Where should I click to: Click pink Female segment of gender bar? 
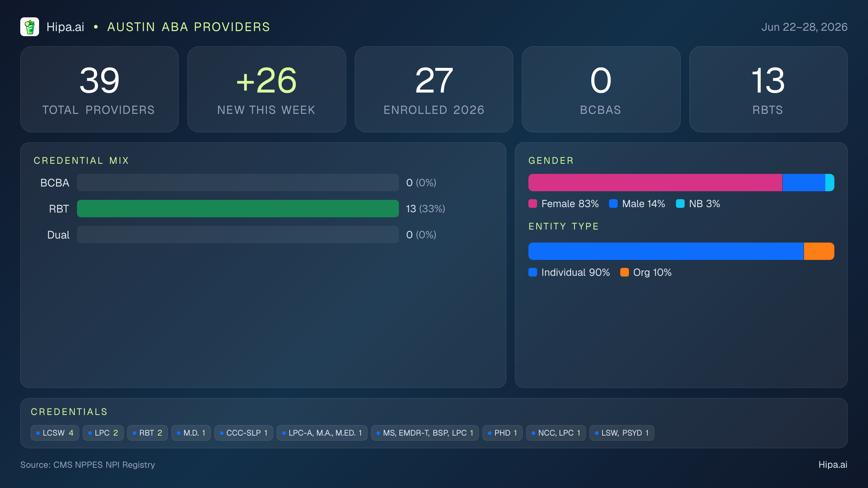tap(655, 183)
